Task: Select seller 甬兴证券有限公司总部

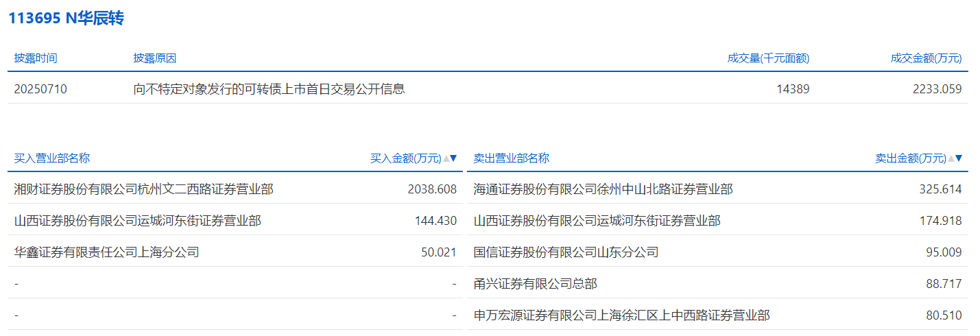Action: [540, 284]
